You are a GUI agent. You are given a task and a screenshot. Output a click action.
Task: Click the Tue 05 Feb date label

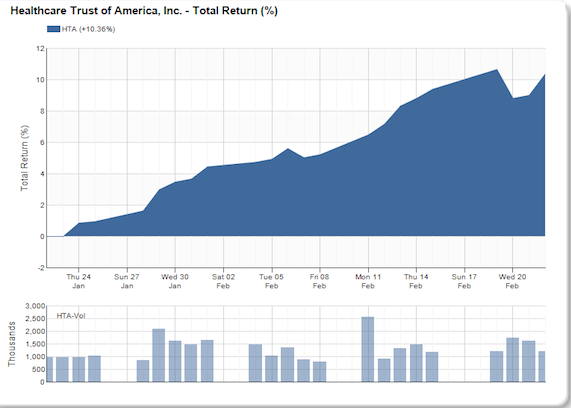click(271, 281)
